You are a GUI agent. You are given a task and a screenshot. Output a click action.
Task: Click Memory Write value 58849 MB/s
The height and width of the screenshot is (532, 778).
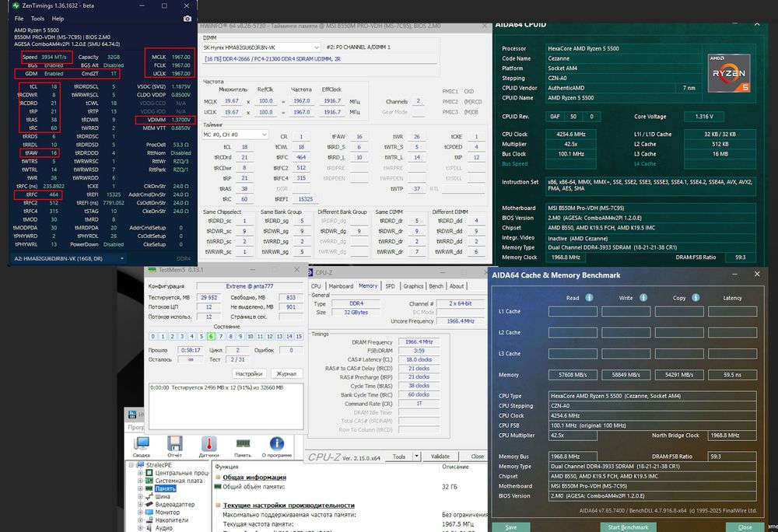click(626, 375)
